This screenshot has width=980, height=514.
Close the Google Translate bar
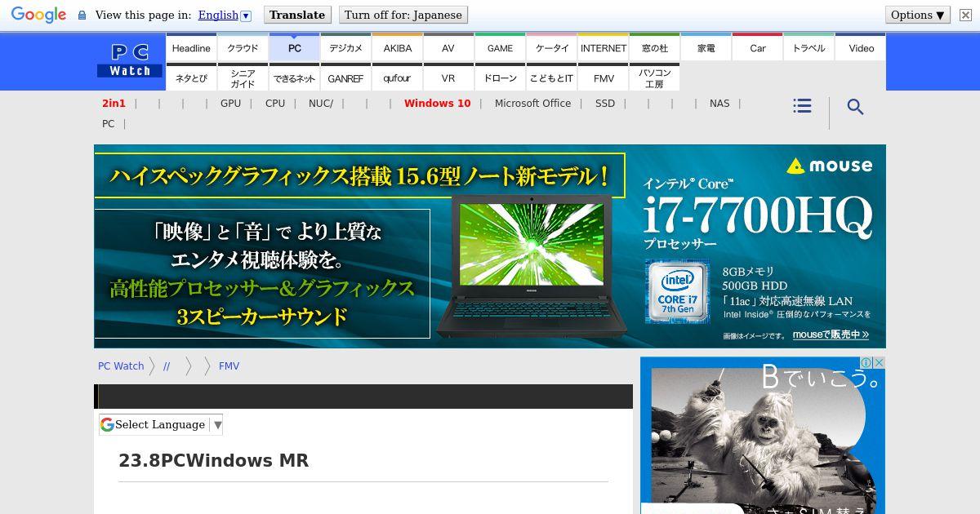point(965,15)
